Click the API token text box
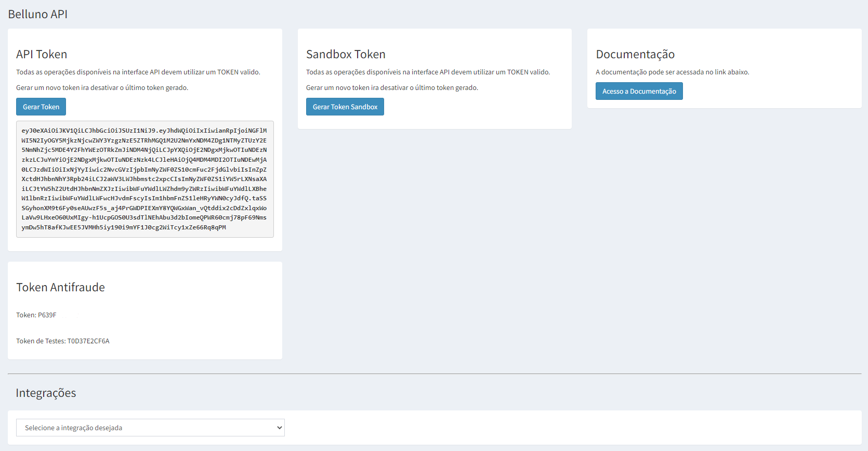 [x=145, y=179]
